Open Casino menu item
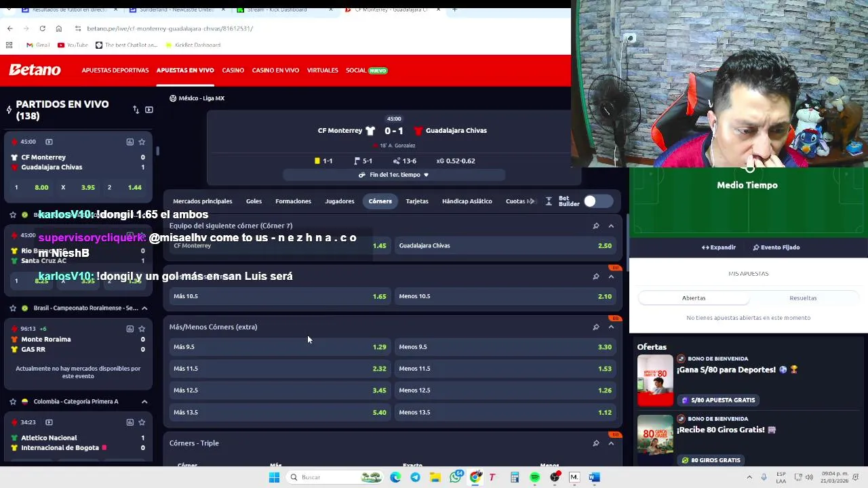 tap(233, 70)
